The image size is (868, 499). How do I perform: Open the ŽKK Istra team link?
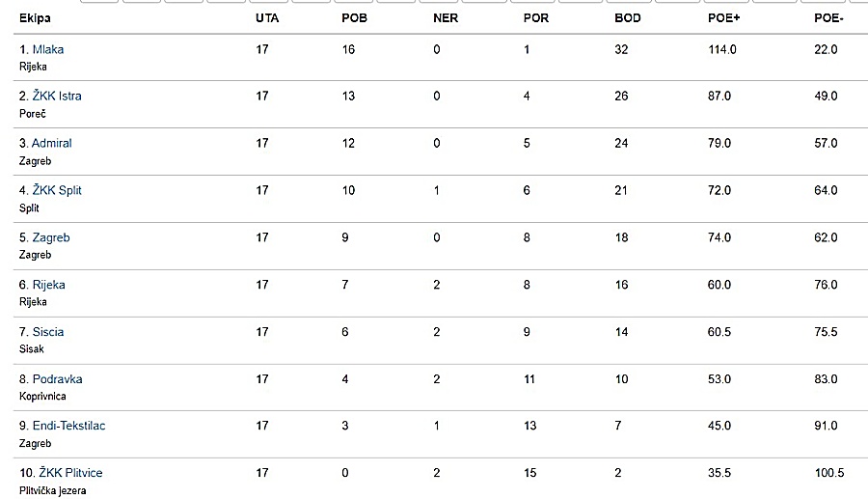[x=57, y=96]
